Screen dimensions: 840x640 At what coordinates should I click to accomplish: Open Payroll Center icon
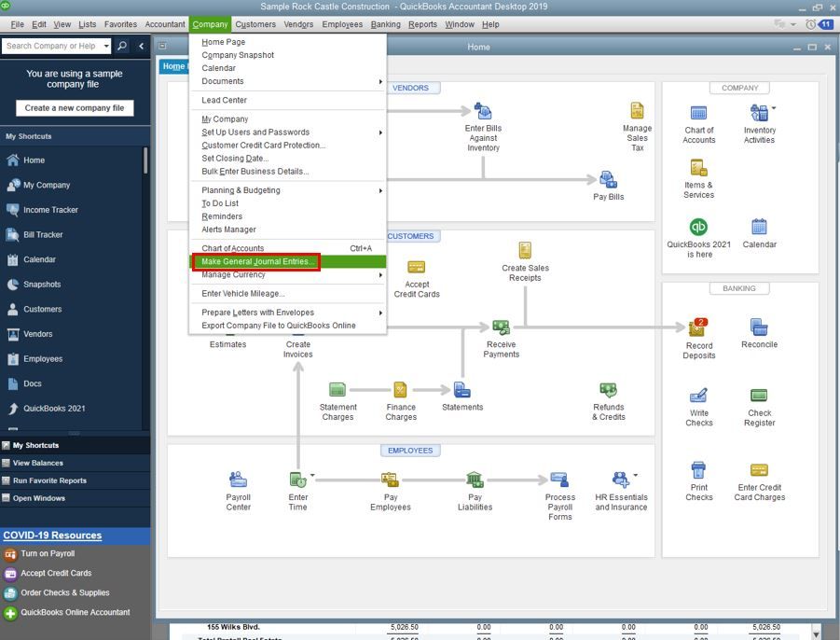(x=238, y=480)
